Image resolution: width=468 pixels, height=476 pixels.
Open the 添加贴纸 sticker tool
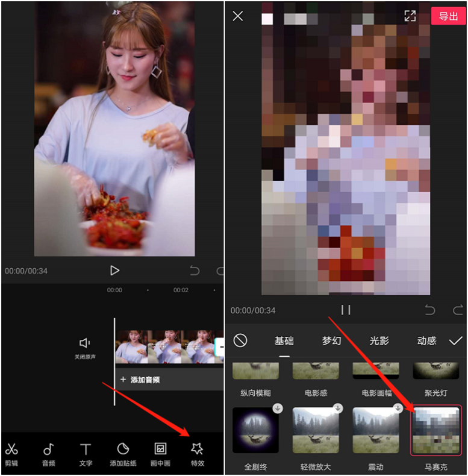(x=123, y=454)
